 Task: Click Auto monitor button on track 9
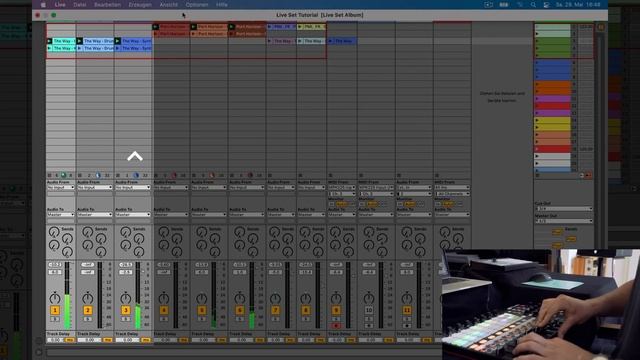342,204
